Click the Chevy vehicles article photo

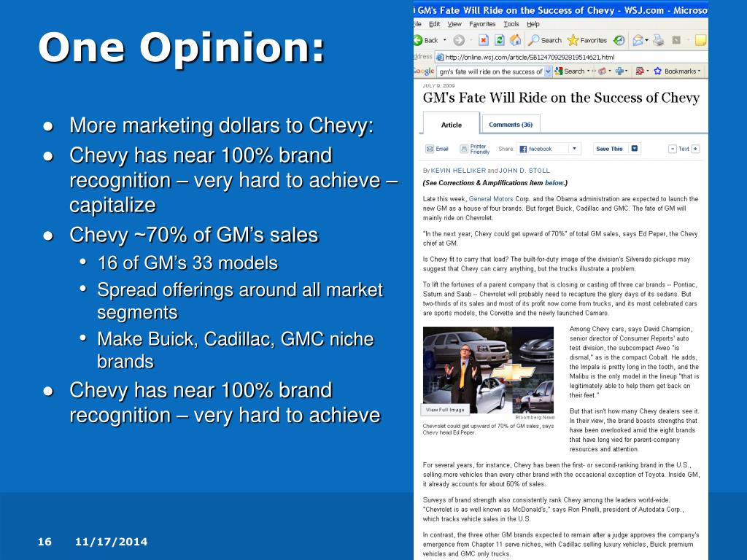point(488,370)
